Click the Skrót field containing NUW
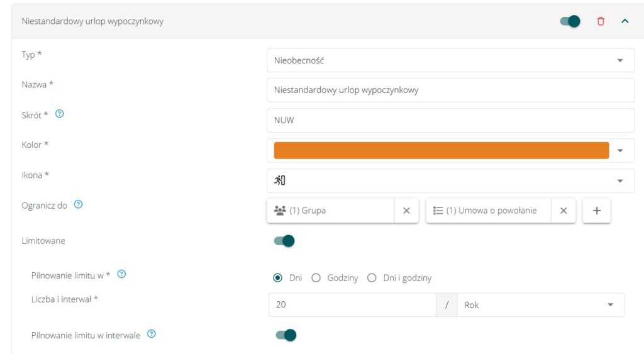The width and height of the screenshot is (644, 354). (450, 120)
